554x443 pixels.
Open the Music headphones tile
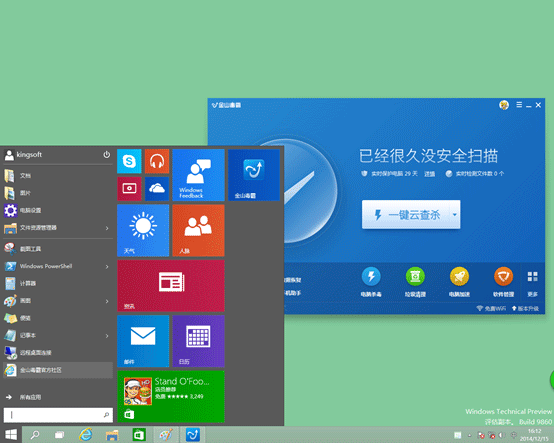pyautogui.click(x=157, y=161)
